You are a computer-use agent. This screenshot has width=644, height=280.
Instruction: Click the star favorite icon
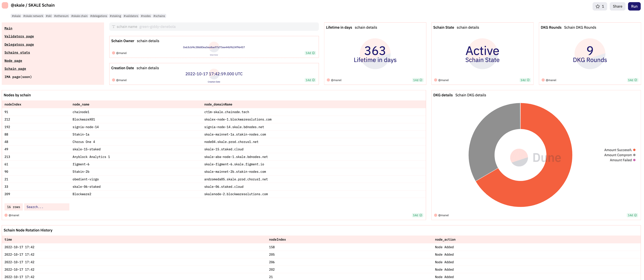pyautogui.click(x=597, y=6)
